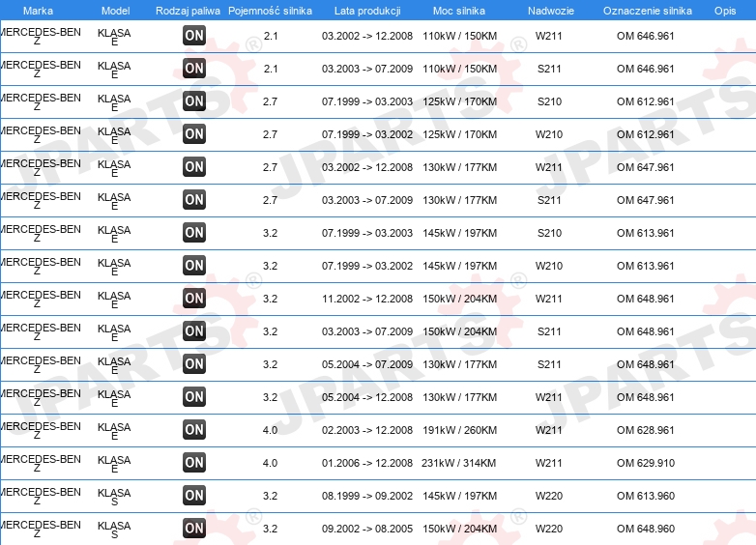Click production years 11.2002 -> 12.2008
Viewport: 756px width, 545px height.
click(367, 299)
